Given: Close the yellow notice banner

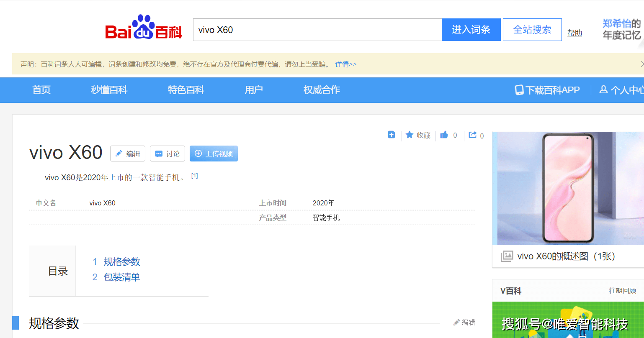Looking at the screenshot, I should 642,64.
